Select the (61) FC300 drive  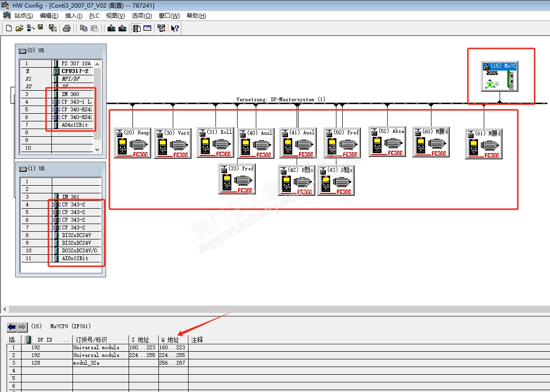coord(484,144)
